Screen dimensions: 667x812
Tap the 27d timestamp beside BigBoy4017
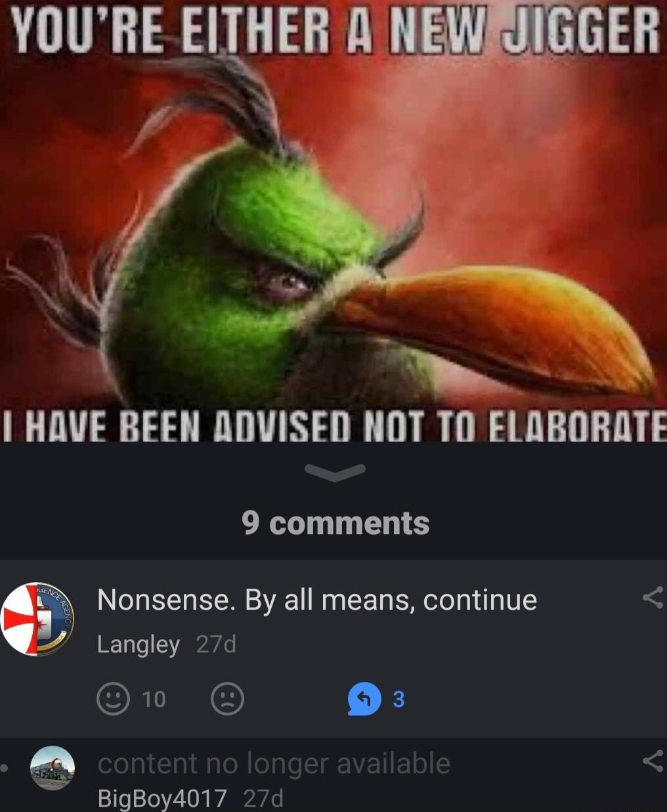pyautogui.click(x=263, y=798)
